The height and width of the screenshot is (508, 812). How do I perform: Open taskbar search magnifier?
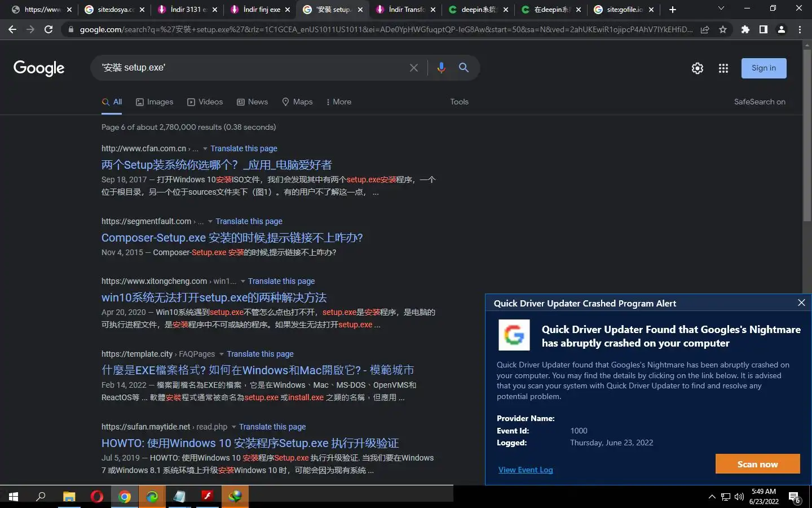click(41, 497)
